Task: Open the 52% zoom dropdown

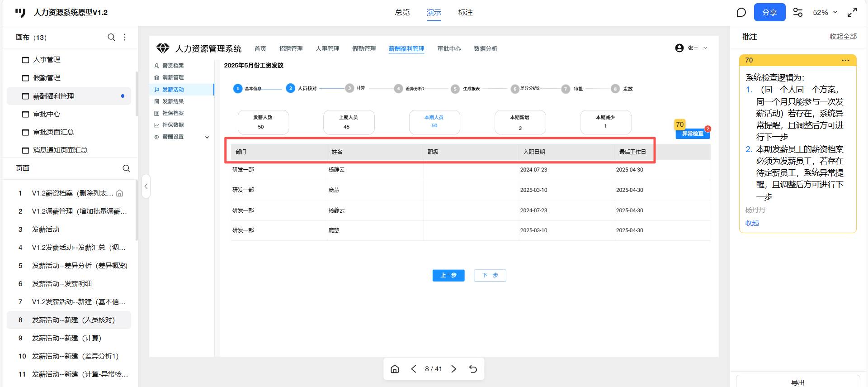Action: pos(825,12)
